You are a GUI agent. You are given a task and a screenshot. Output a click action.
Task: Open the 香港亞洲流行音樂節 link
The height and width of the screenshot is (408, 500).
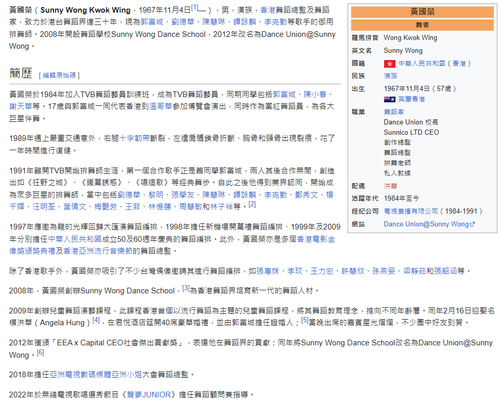(x=98, y=251)
